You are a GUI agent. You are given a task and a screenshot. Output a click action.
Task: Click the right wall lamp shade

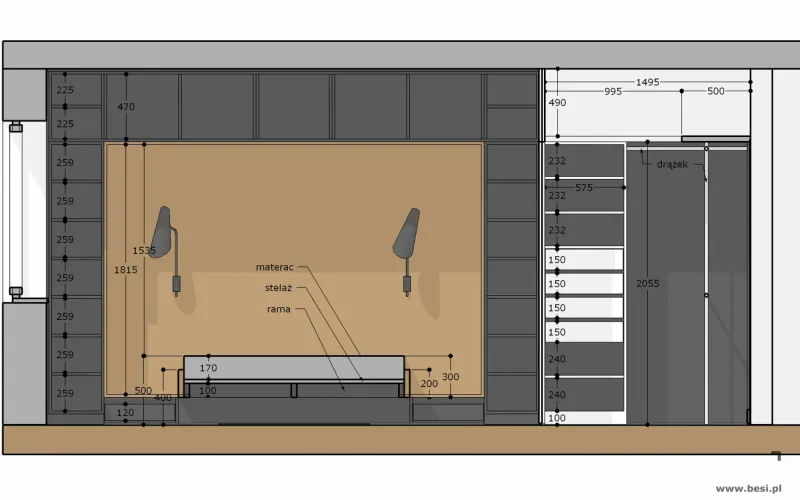click(407, 233)
